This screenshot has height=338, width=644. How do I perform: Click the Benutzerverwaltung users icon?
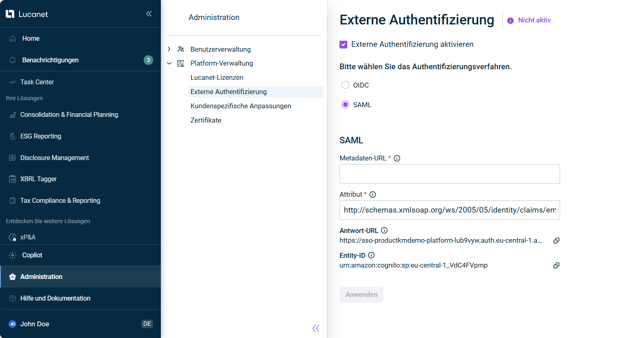tap(181, 49)
